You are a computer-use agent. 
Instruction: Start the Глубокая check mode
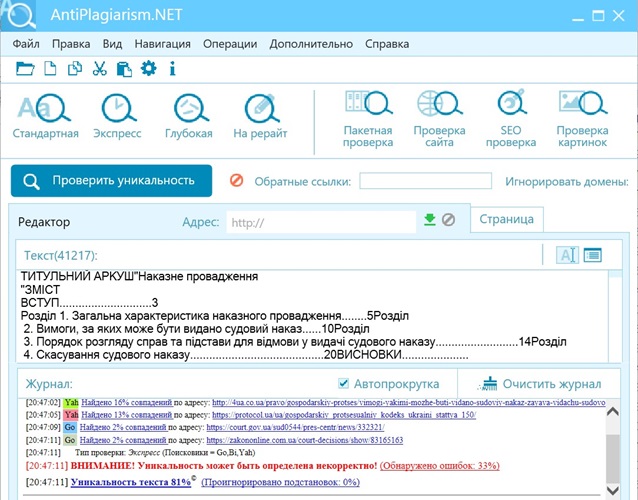click(x=189, y=116)
